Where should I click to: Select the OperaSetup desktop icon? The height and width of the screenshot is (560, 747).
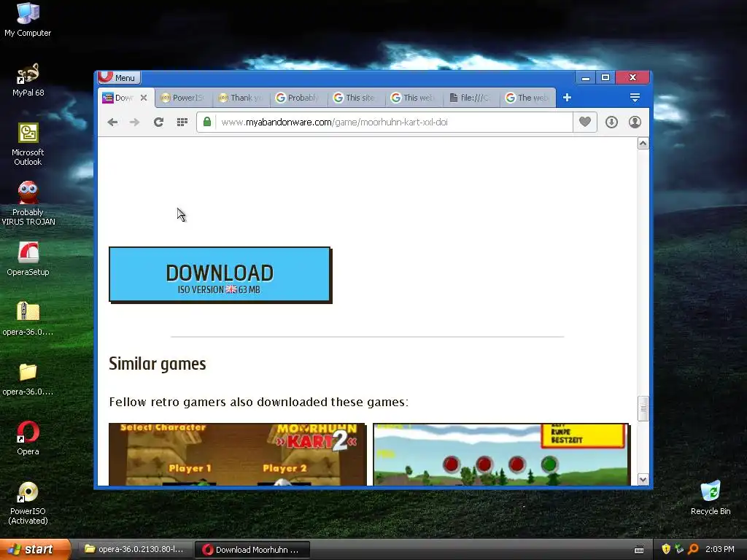[28, 259]
